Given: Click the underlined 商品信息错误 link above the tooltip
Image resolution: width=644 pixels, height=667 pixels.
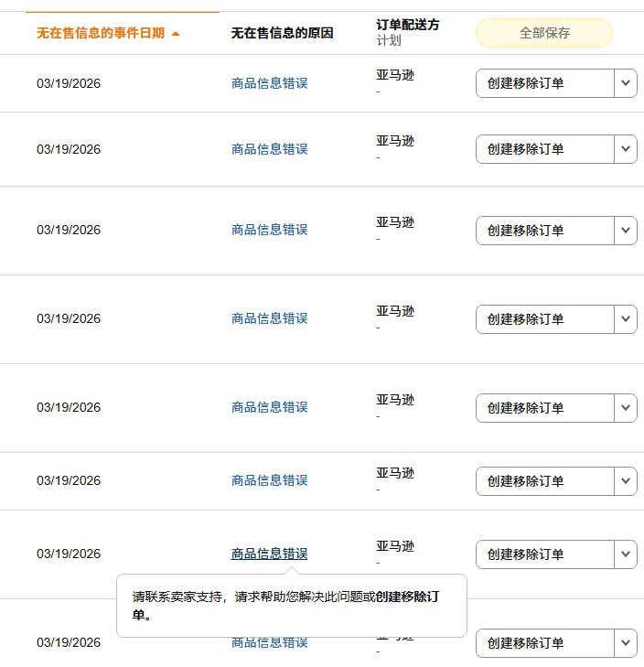Looking at the screenshot, I should click(269, 554).
